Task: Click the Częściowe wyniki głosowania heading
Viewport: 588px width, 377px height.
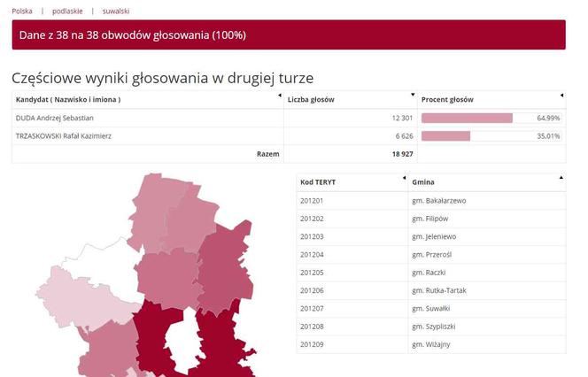Action: [x=162, y=79]
